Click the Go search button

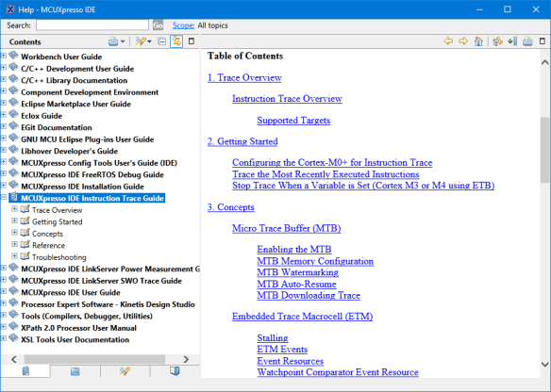tap(158, 25)
